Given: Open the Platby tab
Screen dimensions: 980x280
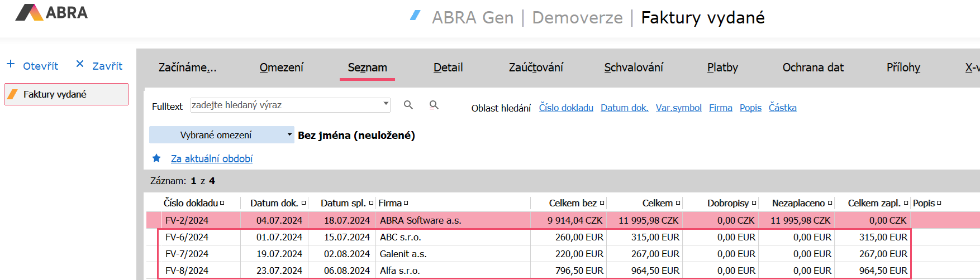Looking at the screenshot, I should [x=722, y=67].
